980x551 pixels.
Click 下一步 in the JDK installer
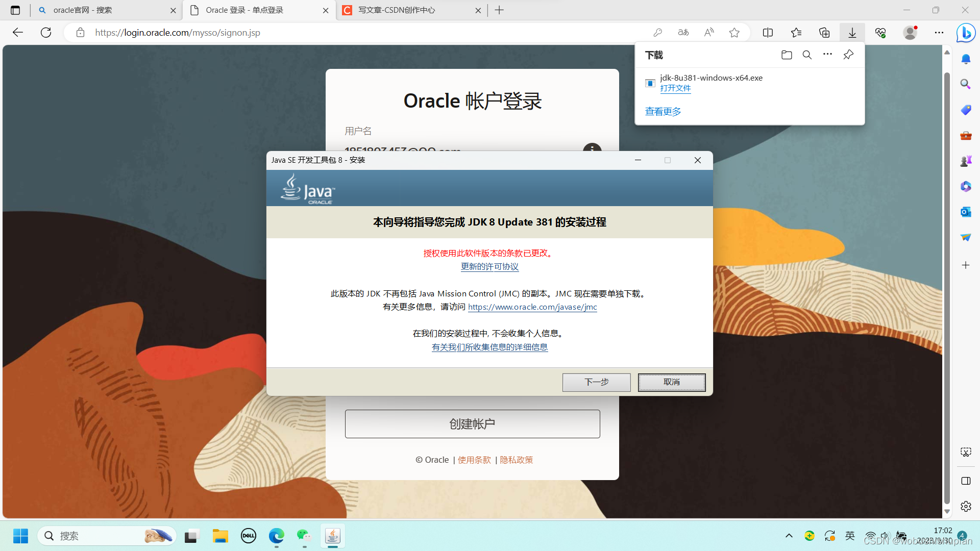click(596, 382)
